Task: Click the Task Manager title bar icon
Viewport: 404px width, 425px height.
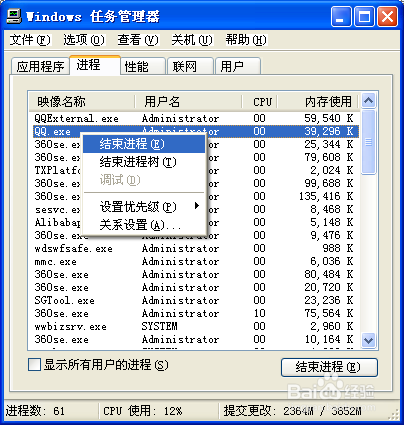Action: pyautogui.click(x=14, y=16)
